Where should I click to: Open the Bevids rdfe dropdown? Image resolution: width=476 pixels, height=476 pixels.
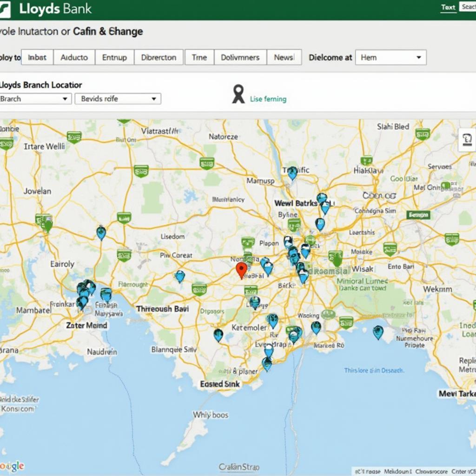pyautogui.click(x=118, y=99)
